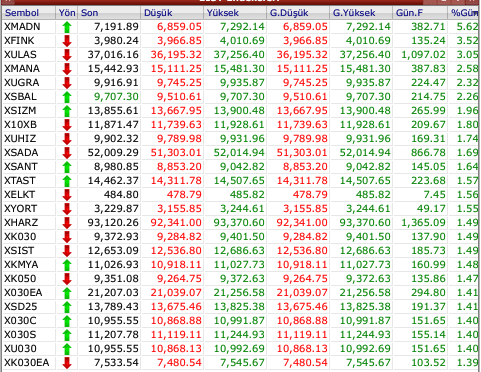This screenshot has width=481, height=372.
Task: Click the red down arrow in XUHIZ row
Action: (x=67, y=139)
